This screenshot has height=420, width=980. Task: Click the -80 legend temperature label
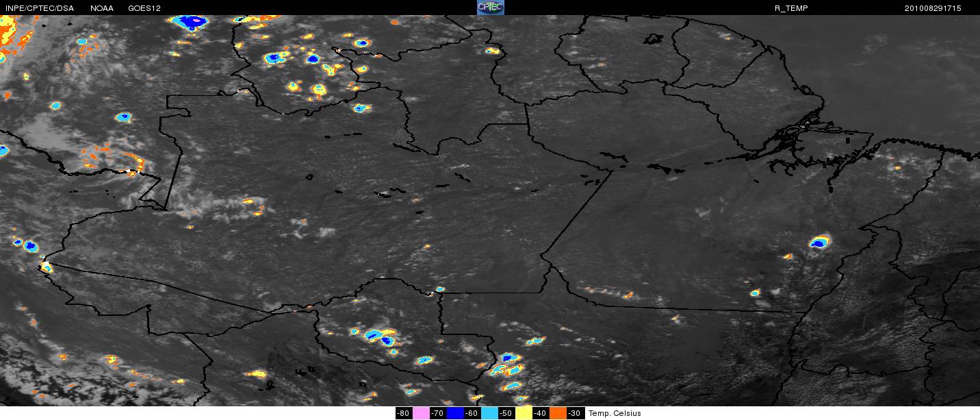pos(403,413)
